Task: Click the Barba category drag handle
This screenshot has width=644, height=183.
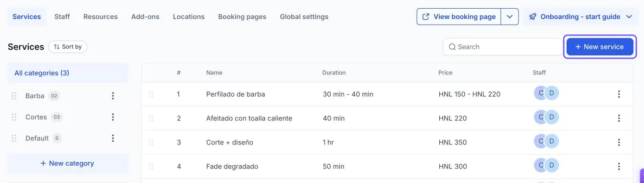Action: pyautogui.click(x=14, y=96)
